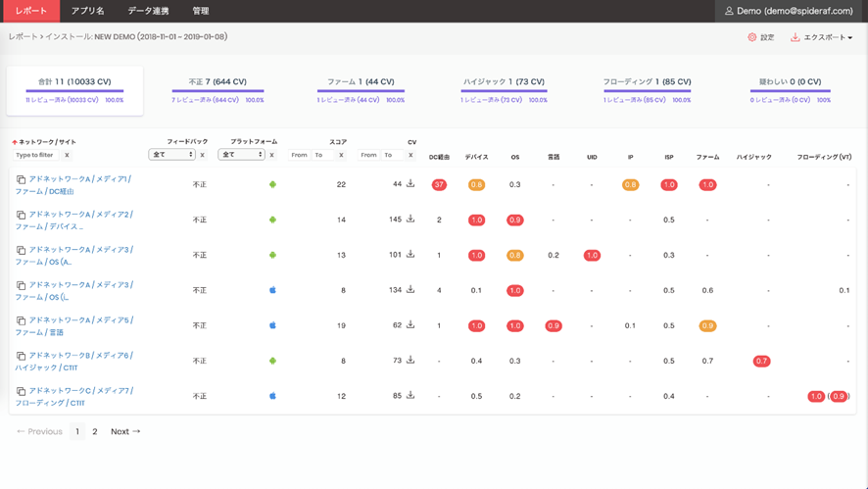Viewport: 868px width, 489px height.
Task: Go to page 2
Action: point(95,431)
